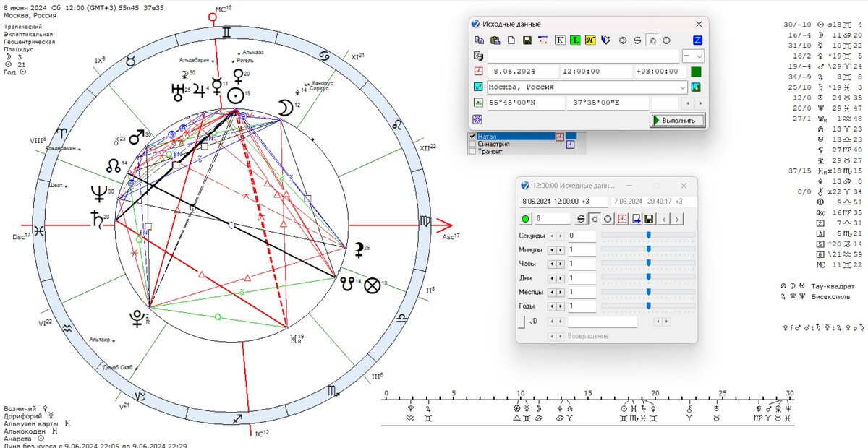
Task: Decrease Часы with the left stepper arrow
Action: click(551, 264)
